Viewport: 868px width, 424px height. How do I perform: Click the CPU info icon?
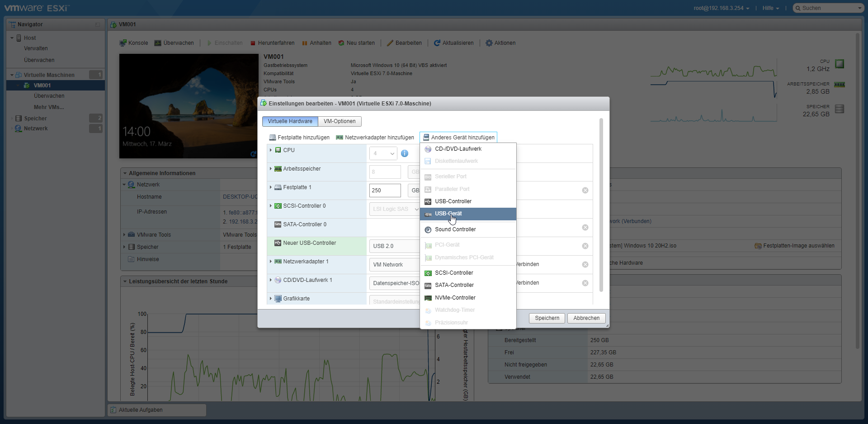pyautogui.click(x=405, y=153)
